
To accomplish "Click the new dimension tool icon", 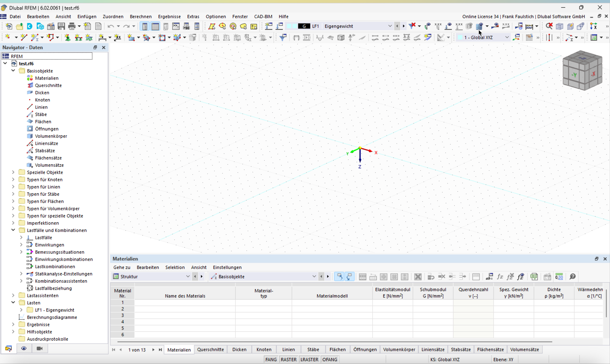I will (102, 38).
